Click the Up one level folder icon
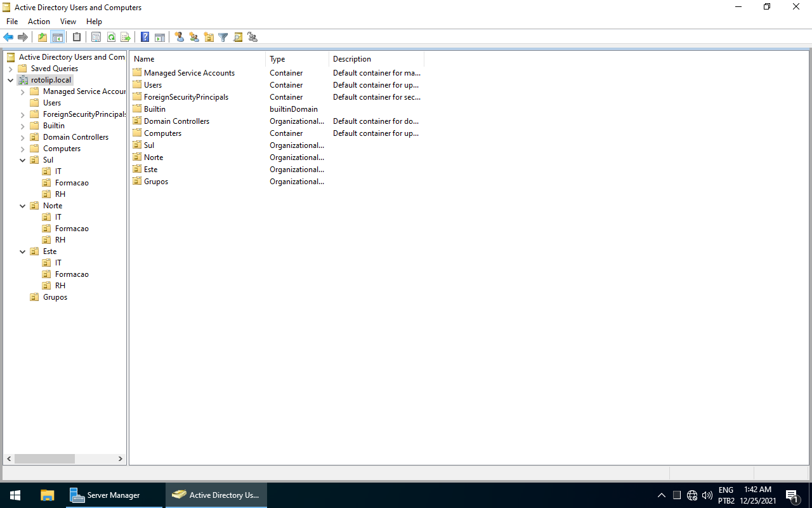 click(x=43, y=37)
